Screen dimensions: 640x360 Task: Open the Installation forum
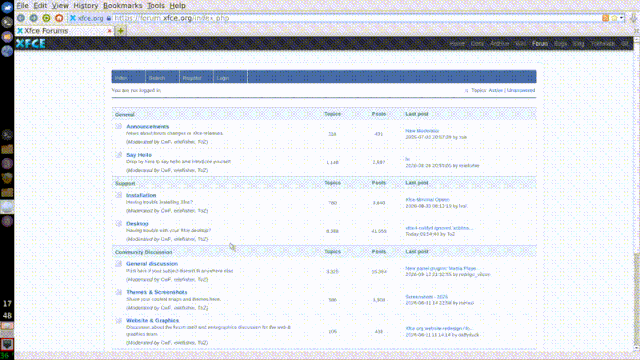coord(141,195)
